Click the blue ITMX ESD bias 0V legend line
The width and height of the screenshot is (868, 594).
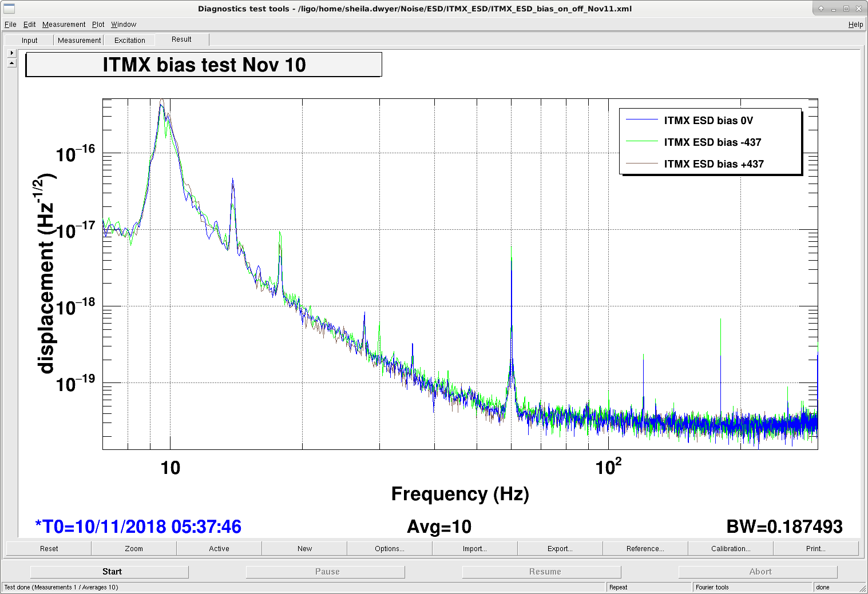(642, 119)
